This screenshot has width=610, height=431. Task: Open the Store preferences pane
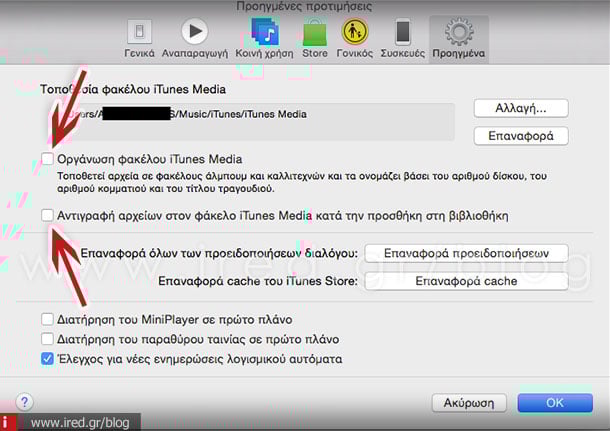(x=315, y=39)
